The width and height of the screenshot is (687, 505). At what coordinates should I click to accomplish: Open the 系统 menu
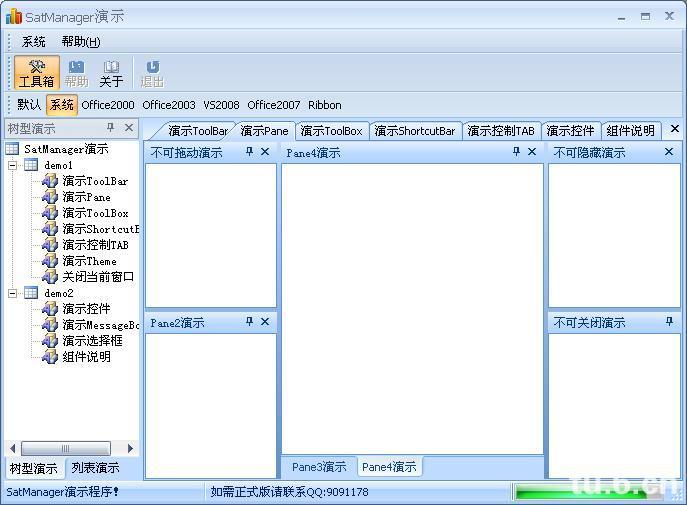click(x=33, y=42)
